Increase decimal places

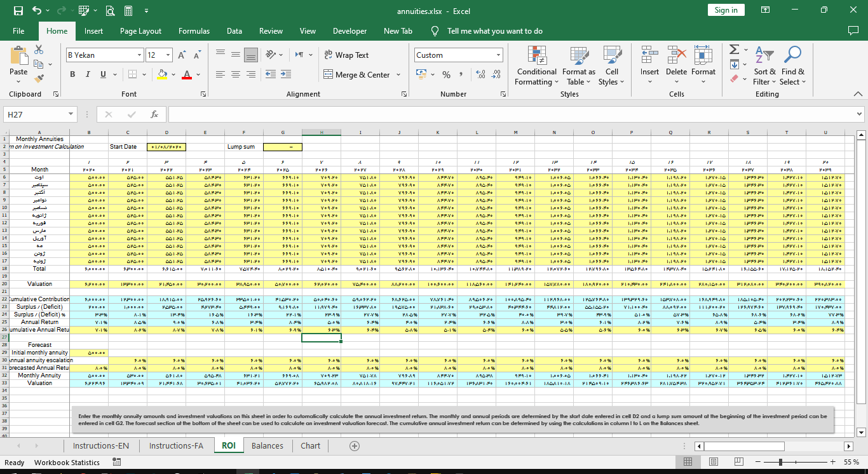tap(480, 74)
